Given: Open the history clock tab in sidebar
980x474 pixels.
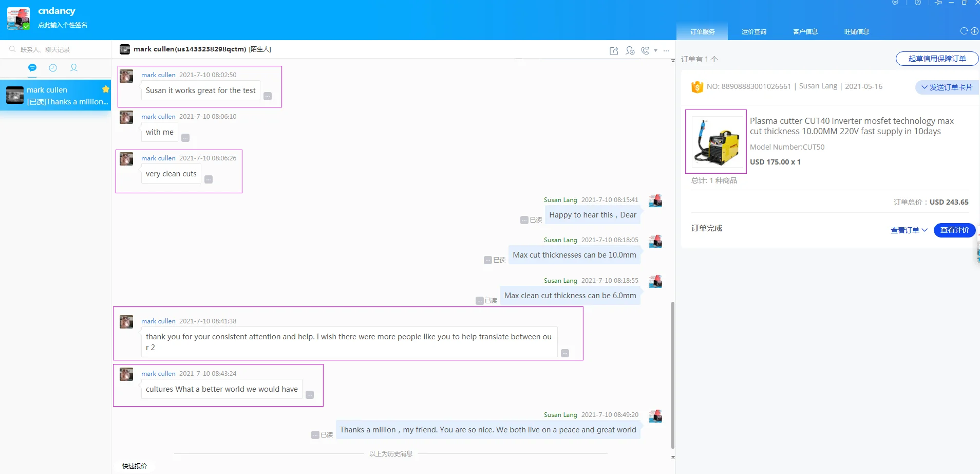Looking at the screenshot, I should tap(53, 68).
